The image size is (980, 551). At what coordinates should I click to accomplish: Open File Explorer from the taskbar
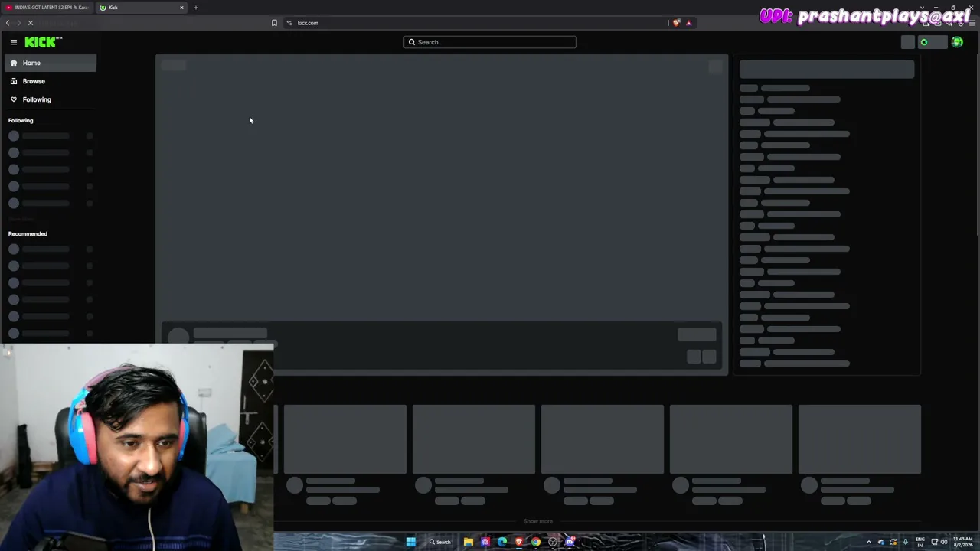[469, 542]
